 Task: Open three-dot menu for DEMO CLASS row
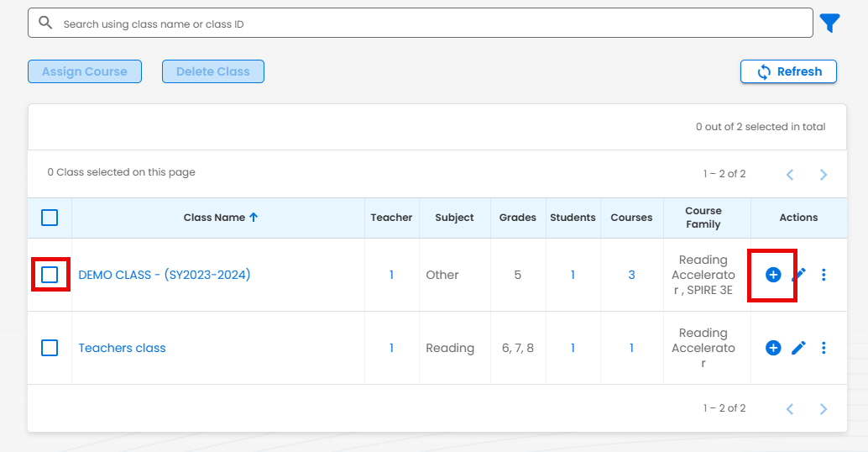824,275
